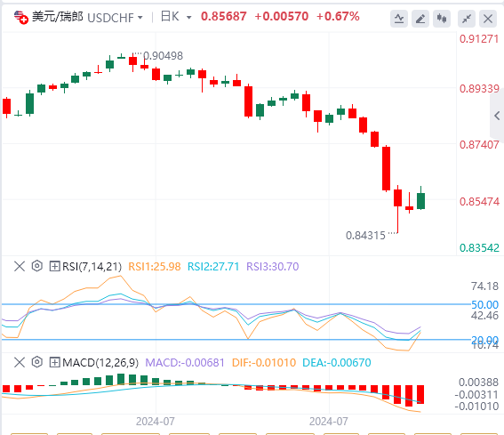Viewport: 504px width, 435px height.
Task: Open RSI indicator settings hexagon
Action: [x=37, y=266]
